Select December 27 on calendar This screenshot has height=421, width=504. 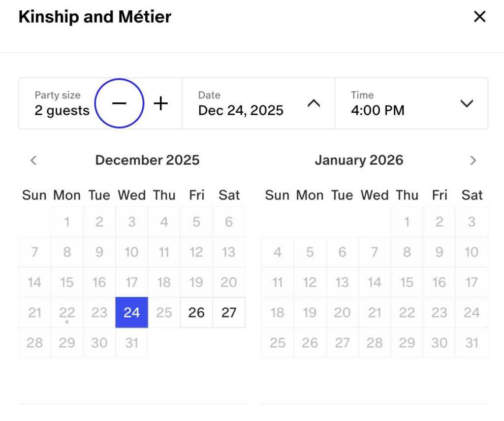pos(229,313)
